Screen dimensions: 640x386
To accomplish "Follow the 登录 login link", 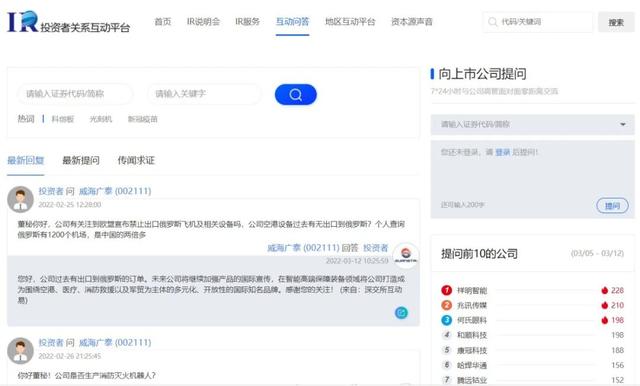I will tap(502, 152).
